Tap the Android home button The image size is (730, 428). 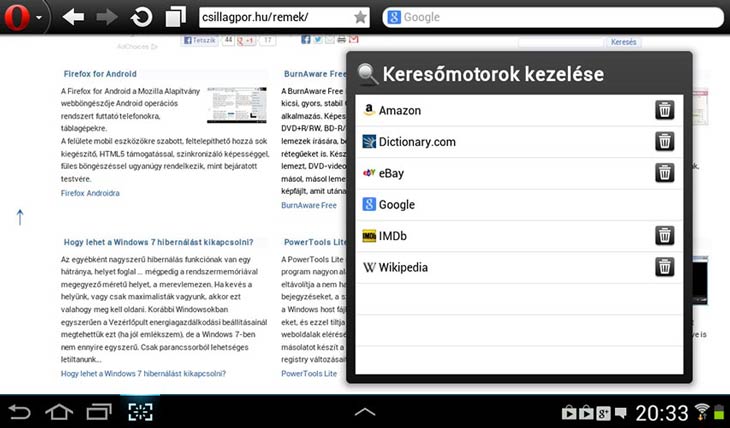(x=59, y=412)
